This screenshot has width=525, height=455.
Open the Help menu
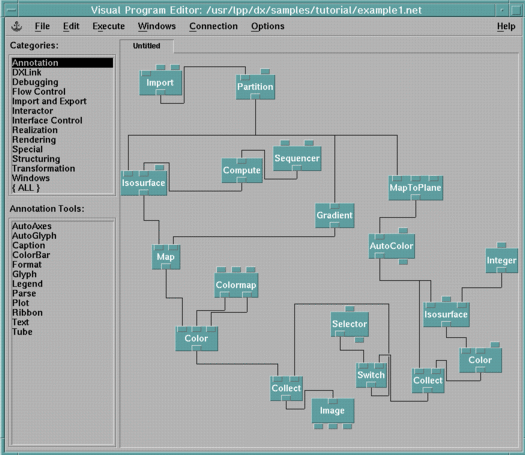(506, 26)
